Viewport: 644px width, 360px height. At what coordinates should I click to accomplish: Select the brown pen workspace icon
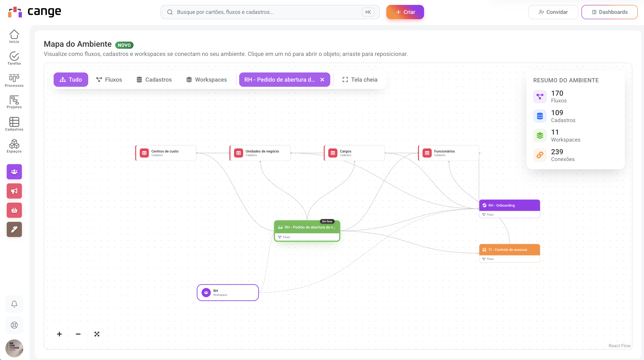[x=14, y=229]
